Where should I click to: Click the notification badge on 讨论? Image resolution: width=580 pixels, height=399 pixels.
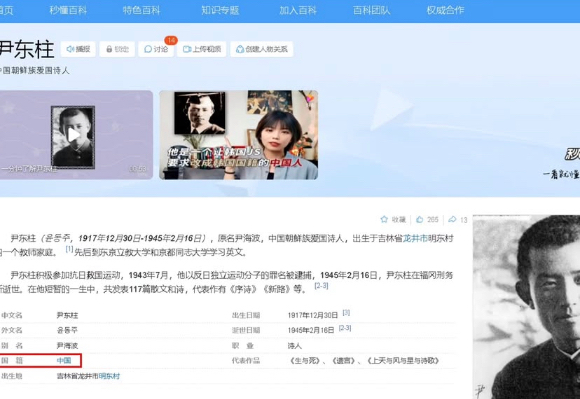tap(171, 40)
